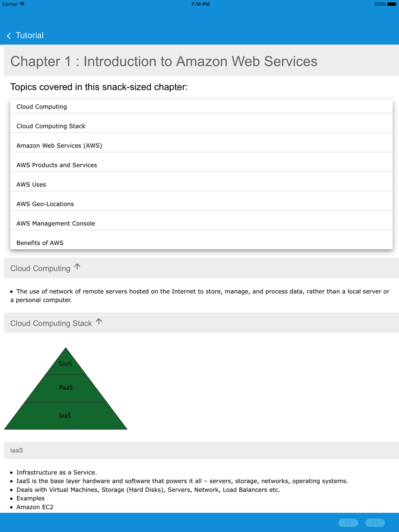
Task: Tap the up arrow beside Cloud Computing heading
Action: tap(77, 267)
